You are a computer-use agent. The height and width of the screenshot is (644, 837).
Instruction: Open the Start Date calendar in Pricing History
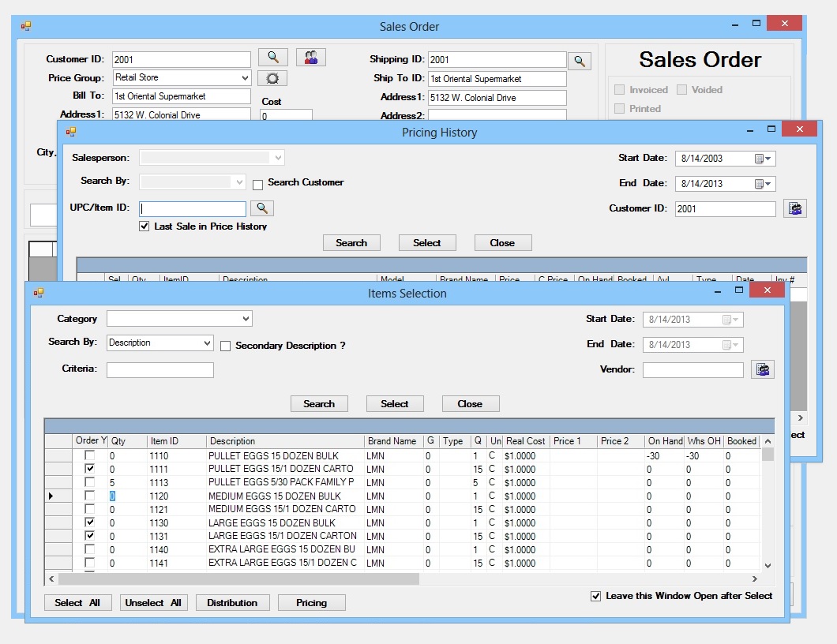[762, 159]
